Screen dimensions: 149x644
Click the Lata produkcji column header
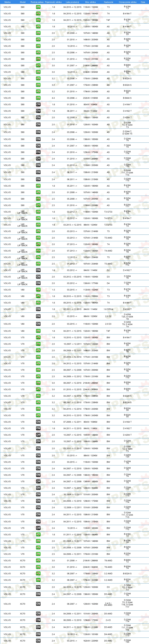pos(72,2)
